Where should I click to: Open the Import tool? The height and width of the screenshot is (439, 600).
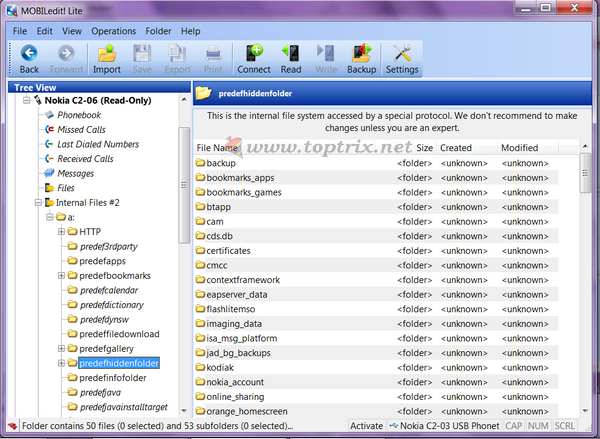click(x=107, y=59)
